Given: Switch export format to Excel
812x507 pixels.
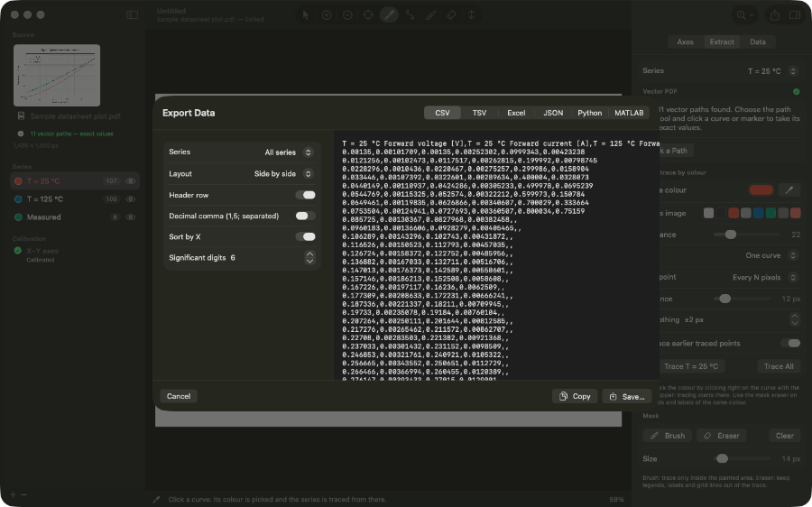Looking at the screenshot, I should [x=516, y=113].
